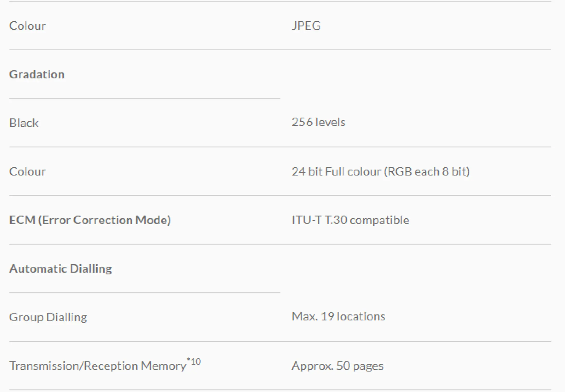Click the word compatible in ECM row

click(380, 220)
